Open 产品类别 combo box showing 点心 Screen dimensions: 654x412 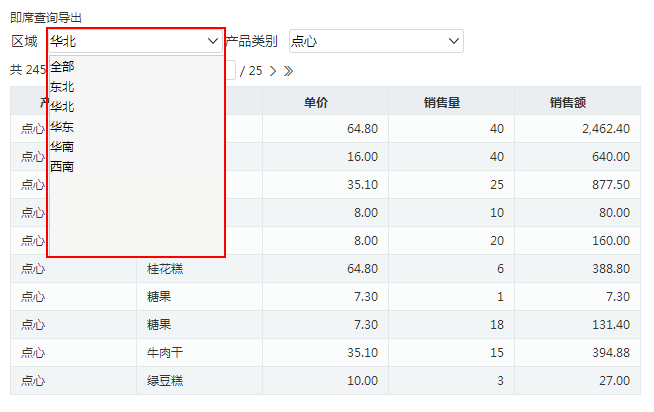(376, 41)
